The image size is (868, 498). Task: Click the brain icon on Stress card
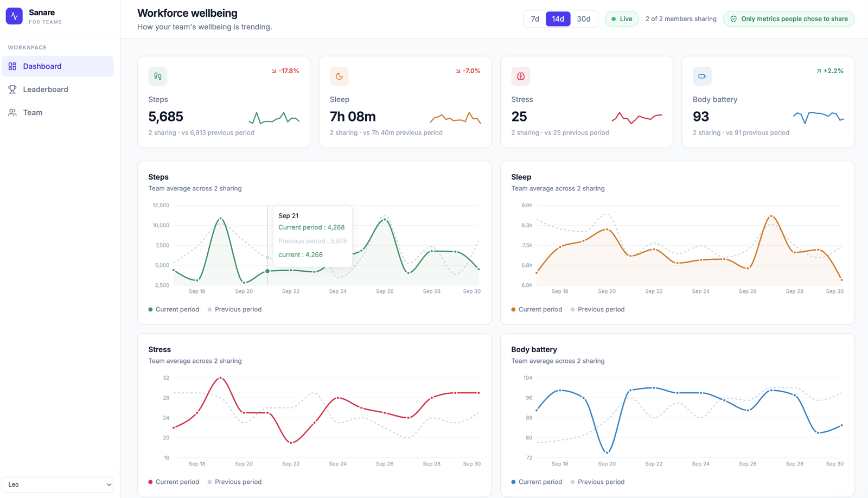(521, 76)
